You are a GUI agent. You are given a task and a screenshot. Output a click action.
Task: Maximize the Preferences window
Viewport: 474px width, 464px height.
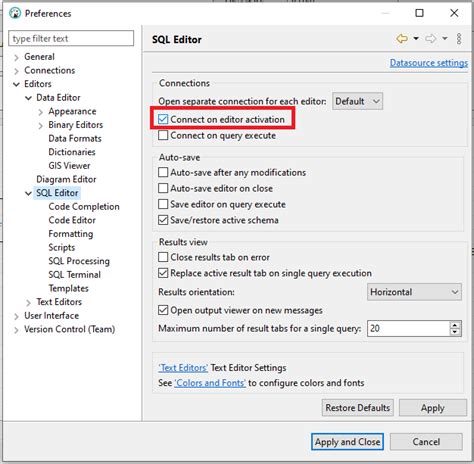tap(419, 13)
